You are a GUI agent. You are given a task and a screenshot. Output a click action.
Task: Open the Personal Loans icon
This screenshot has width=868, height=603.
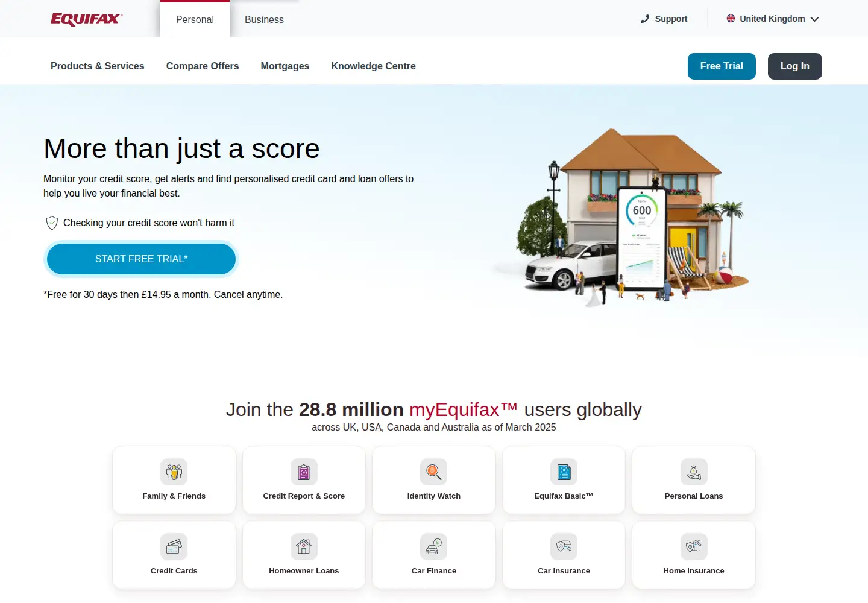point(694,472)
